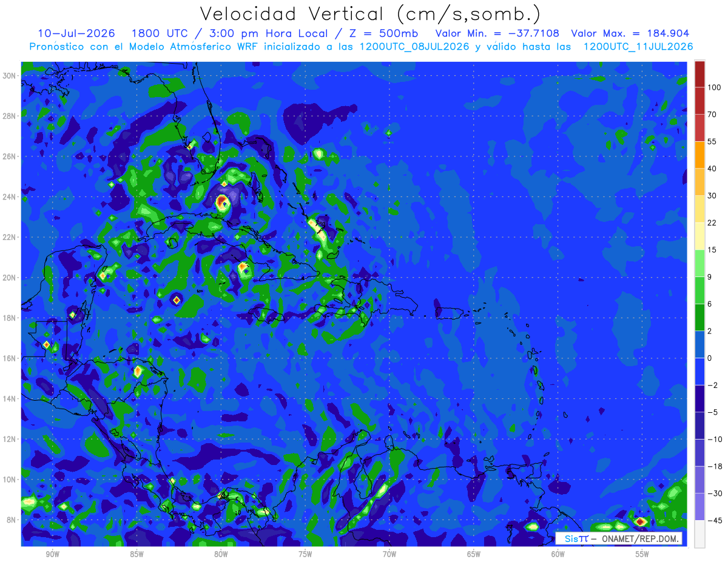Pick the dark green swatch between 2 and 6

[699, 317]
